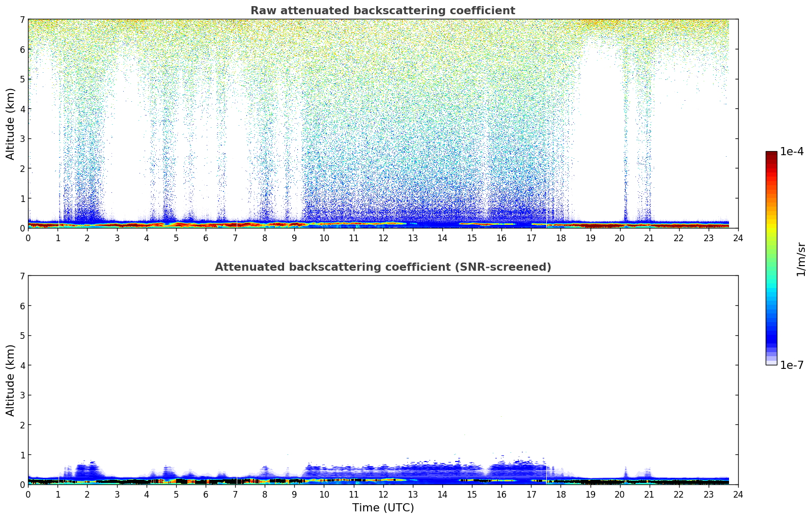Image resolution: width=812 pixels, height=519 pixels.
Task: Click the "1/m/sr" colorbar unit label
Action: point(801,258)
